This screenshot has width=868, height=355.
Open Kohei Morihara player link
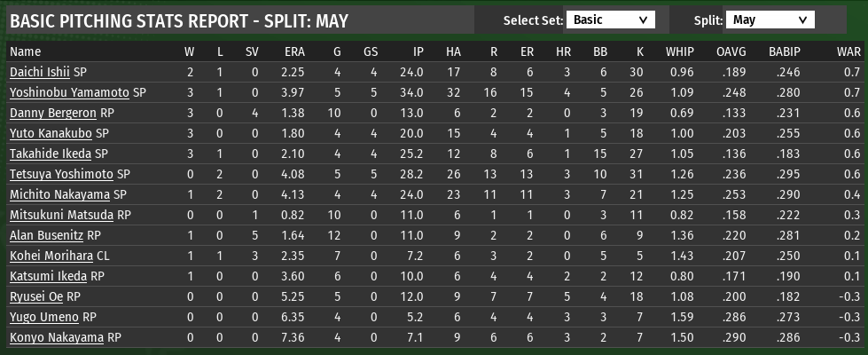coord(51,256)
